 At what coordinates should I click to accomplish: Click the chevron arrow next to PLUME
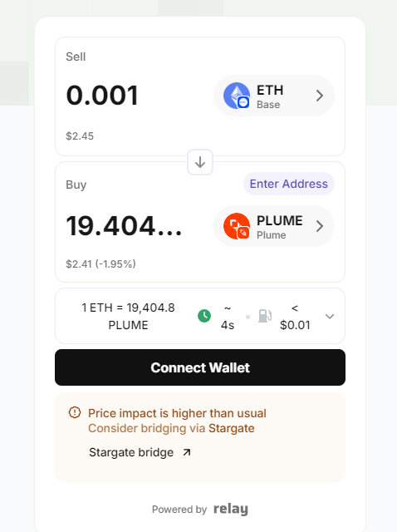[320, 226]
